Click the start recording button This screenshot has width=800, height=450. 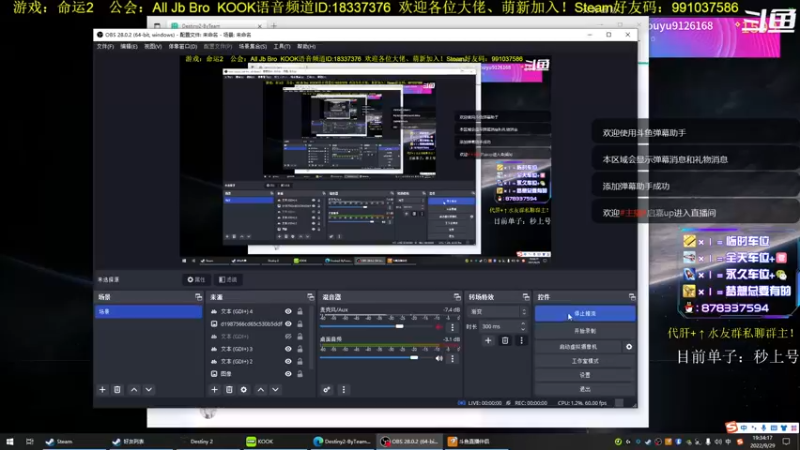coord(585,331)
